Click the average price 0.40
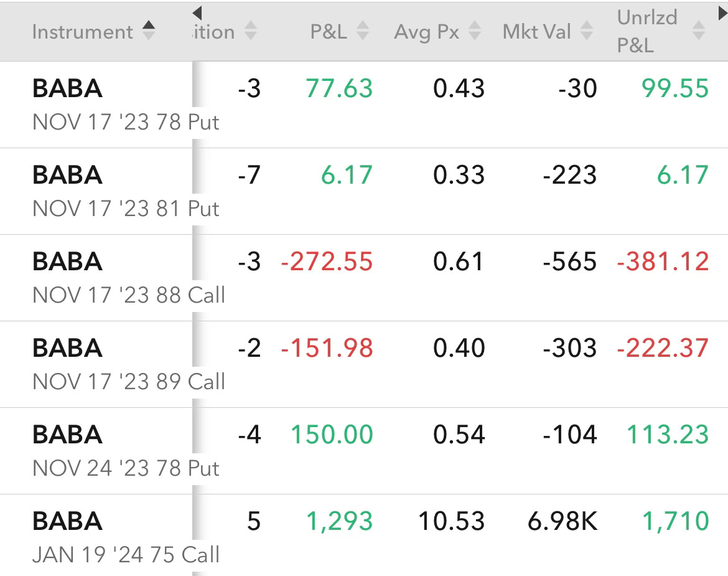The height and width of the screenshot is (576, 728). click(459, 348)
